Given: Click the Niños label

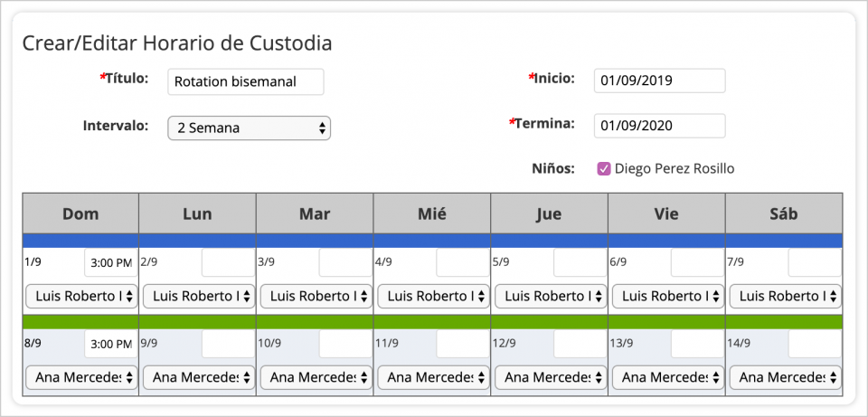Looking at the screenshot, I should (554, 168).
